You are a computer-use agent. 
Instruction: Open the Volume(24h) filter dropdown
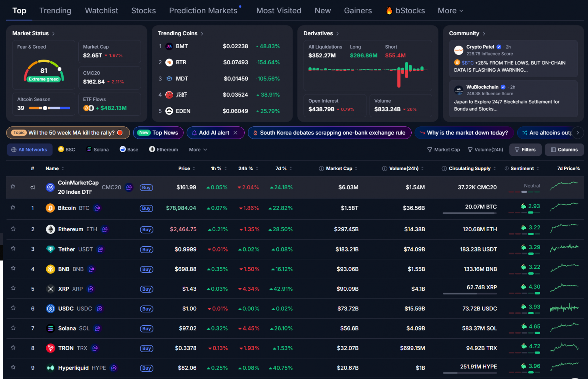(485, 150)
